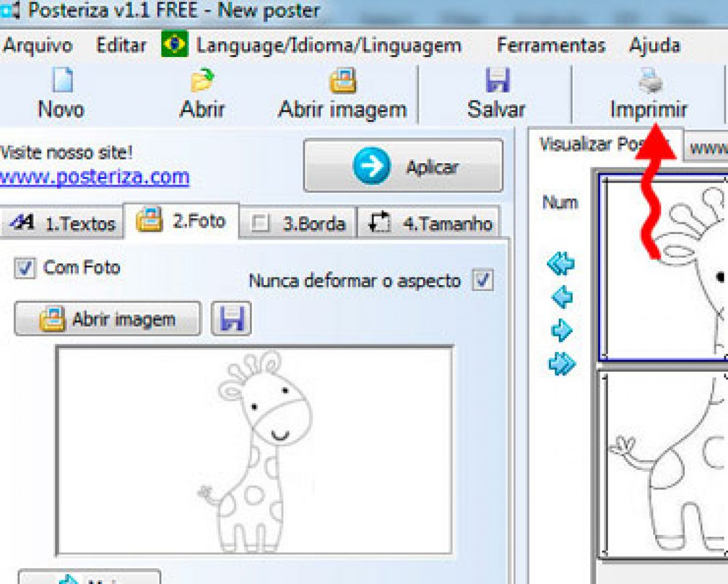Go to previous page single-left arrow
The width and height of the screenshot is (728, 584).
pyautogui.click(x=561, y=297)
